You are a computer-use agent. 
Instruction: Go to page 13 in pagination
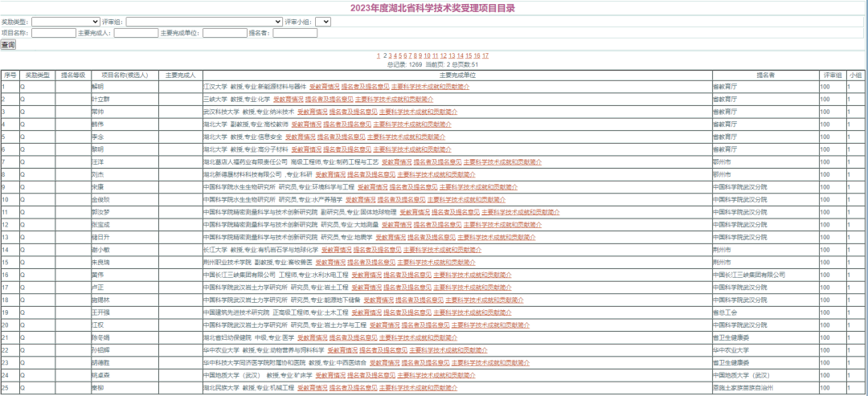(x=452, y=56)
